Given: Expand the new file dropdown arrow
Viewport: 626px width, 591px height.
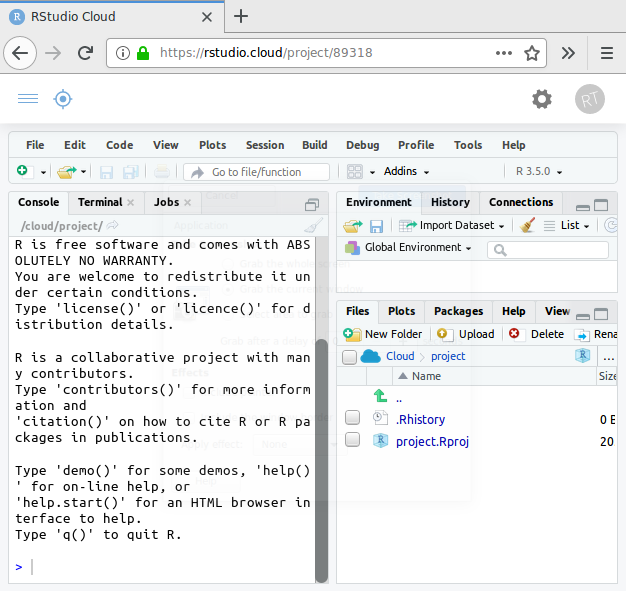Looking at the screenshot, I should pyautogui.click(x=43, y=173).
